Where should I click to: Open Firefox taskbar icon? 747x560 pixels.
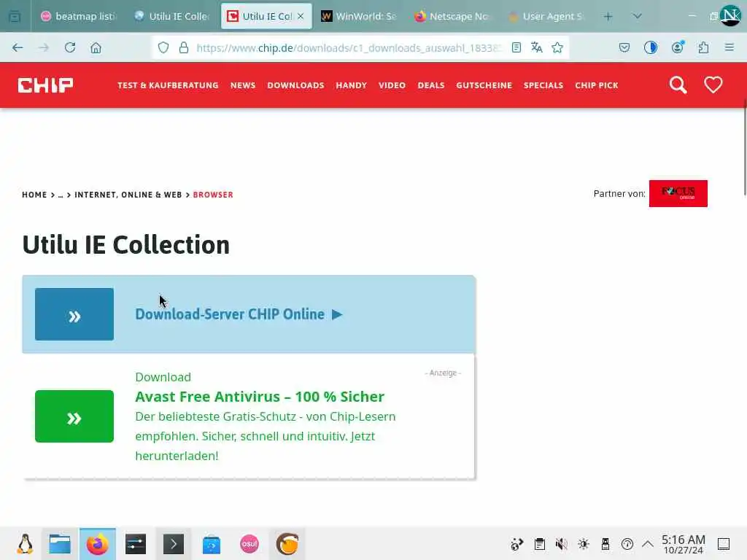pyautogui.click(x=97, y=544)
